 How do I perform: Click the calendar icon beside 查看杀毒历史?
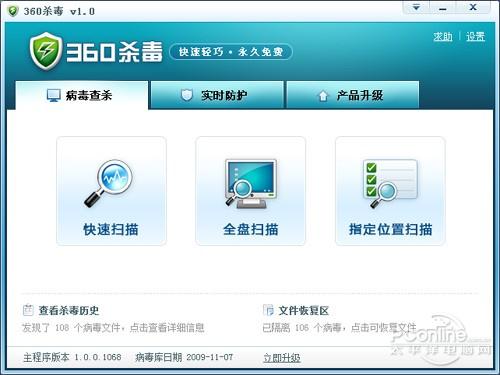pyautogui.click(x=28, y=310)
